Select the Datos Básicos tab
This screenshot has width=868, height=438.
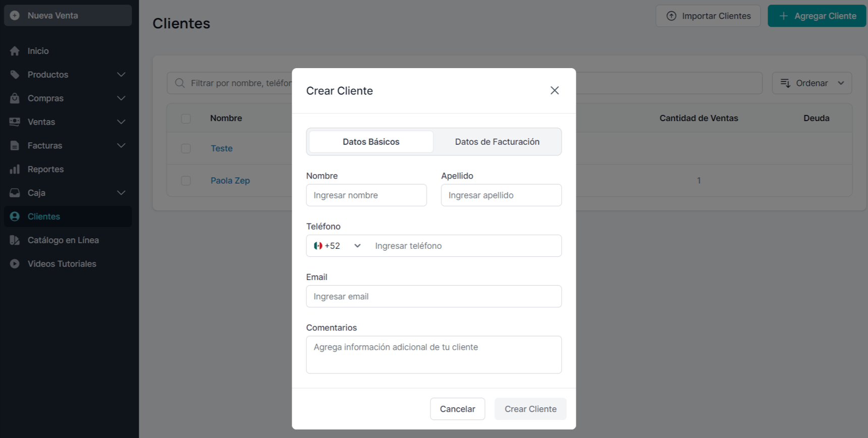371,142
